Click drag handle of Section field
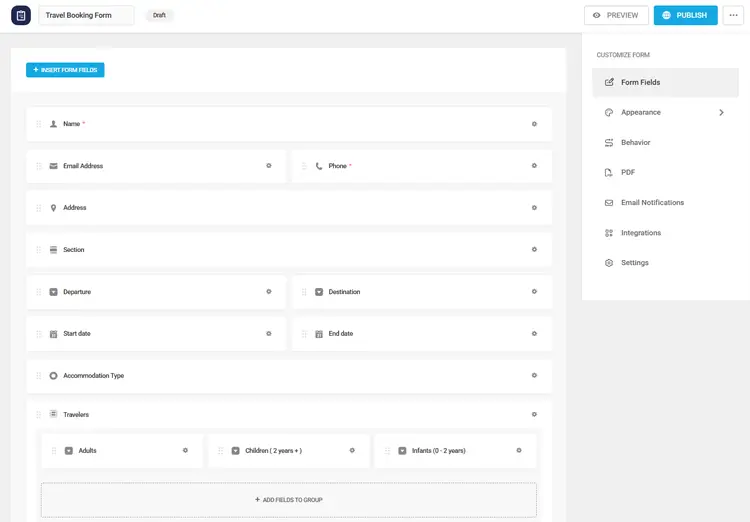750x522 pixels. 39,250
